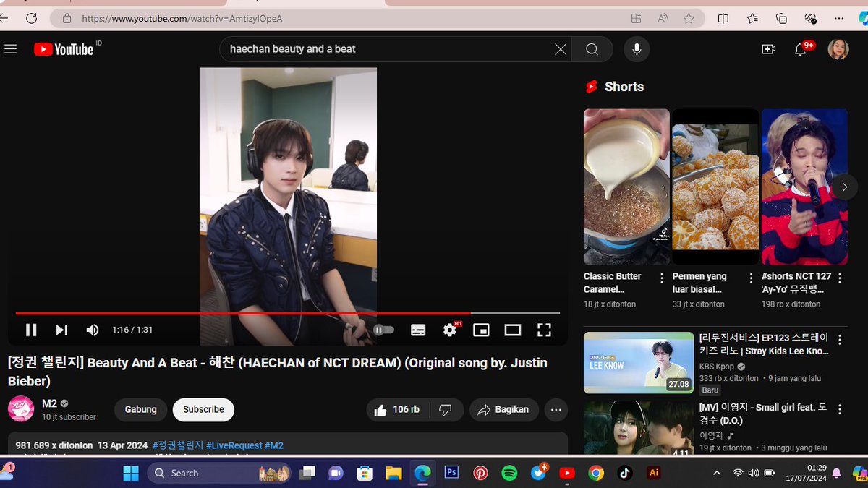Skip to next video
Screen dimensions: 868x488
point(61,330)
